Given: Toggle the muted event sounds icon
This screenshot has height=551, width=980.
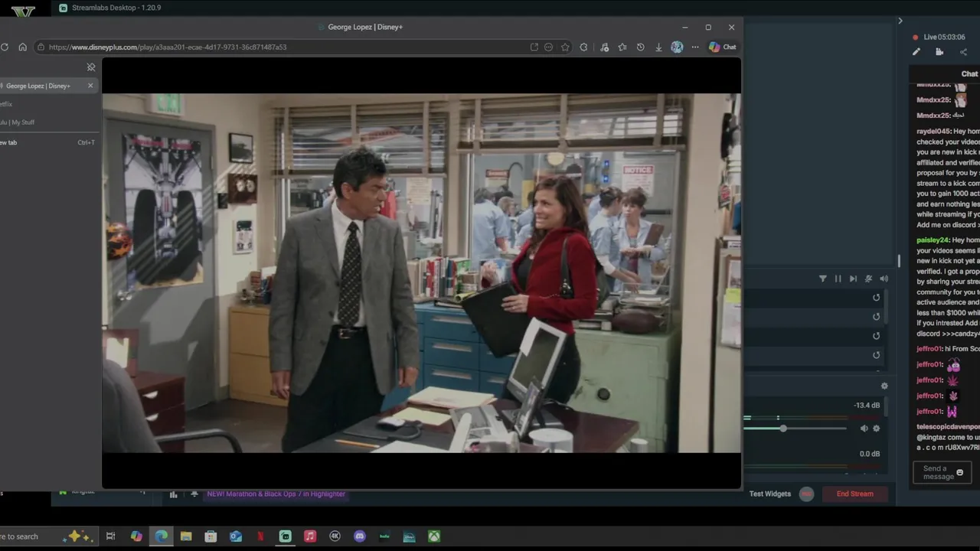Looking at the screenshot, I should pyautogui.click(x=868, y=279).
